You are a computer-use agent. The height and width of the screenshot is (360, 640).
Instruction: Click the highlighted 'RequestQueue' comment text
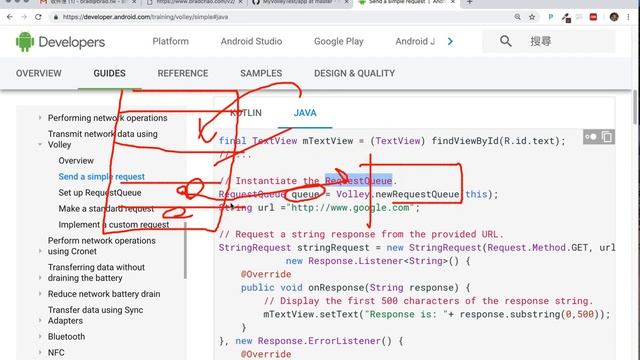(x=358, y=180)
